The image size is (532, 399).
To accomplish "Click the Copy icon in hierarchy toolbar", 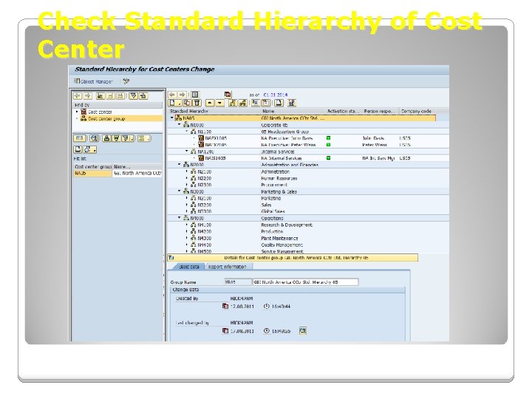I will click(x=187, y=103).
